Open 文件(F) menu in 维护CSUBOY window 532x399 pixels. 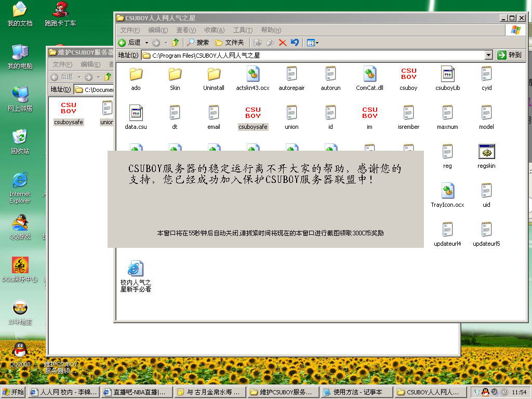click(62, 64)
